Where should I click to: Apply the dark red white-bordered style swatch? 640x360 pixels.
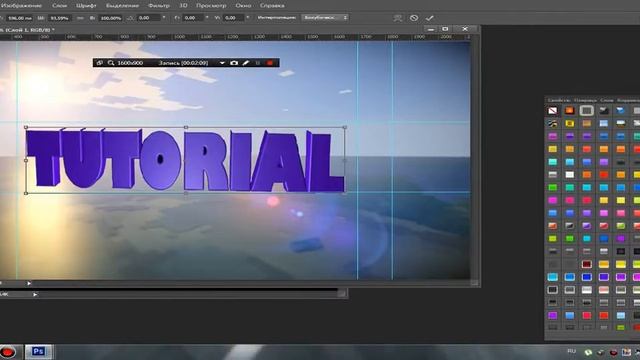587,264
